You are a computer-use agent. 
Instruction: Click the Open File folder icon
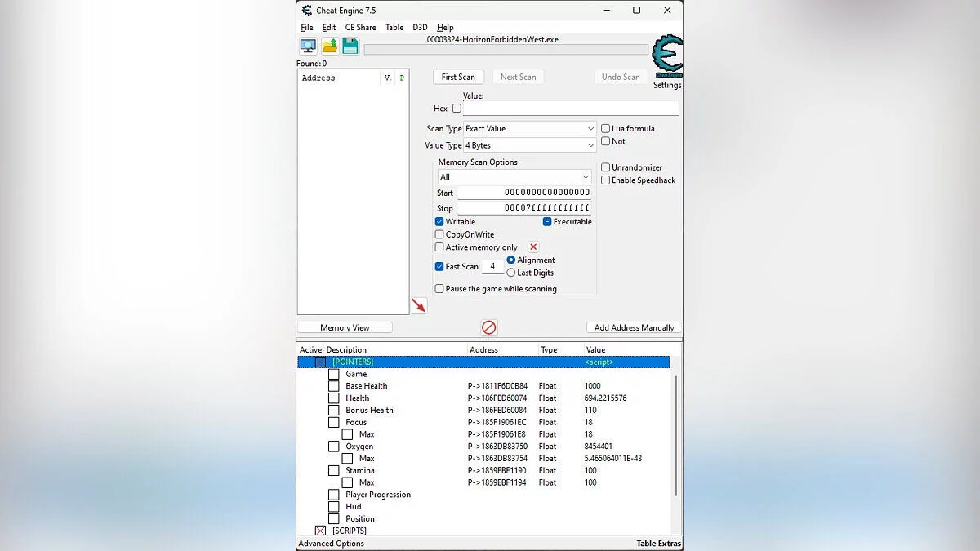(x=330, y=47)
